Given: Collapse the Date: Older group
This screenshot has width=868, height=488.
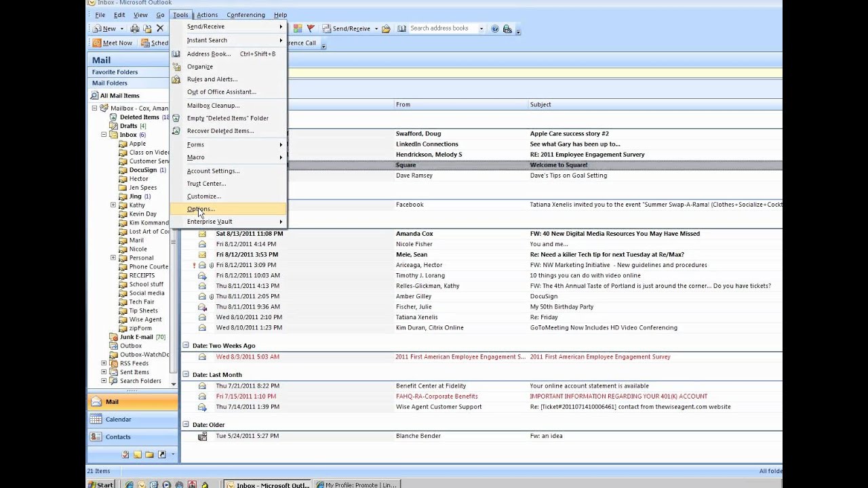Looking at the screenshot, I should pos(185,425).
